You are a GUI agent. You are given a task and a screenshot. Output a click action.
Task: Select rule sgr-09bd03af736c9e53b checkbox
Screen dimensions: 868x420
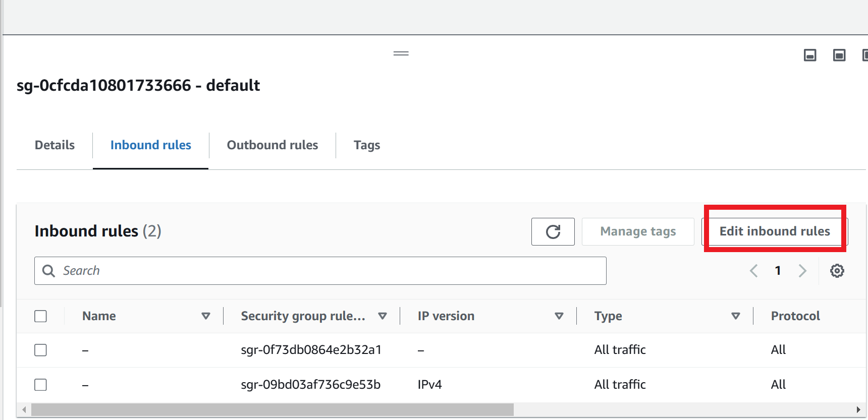pos(41,385)
